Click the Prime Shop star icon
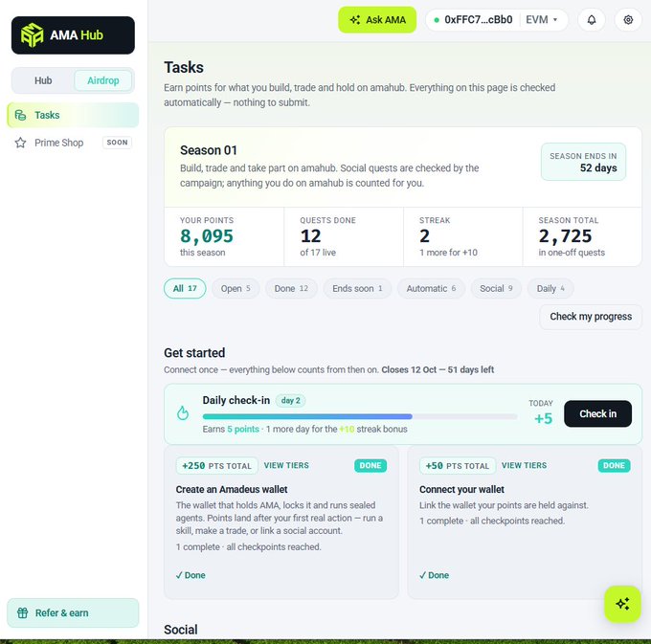651x644 pixels. [20, 143]
